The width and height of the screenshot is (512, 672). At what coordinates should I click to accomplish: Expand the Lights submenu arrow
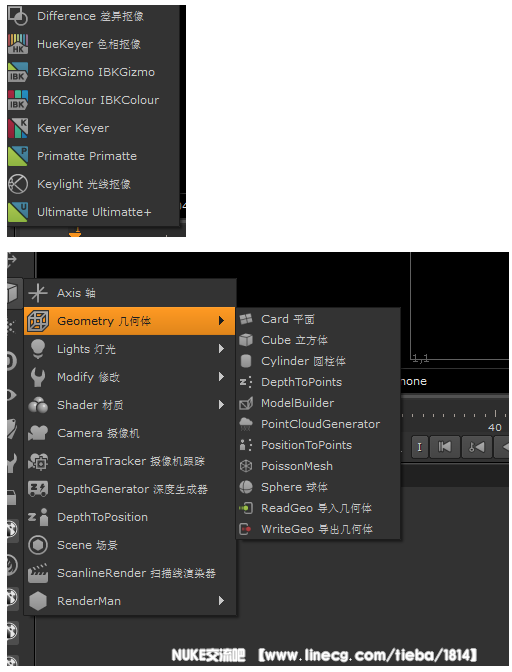coord(222,349)
